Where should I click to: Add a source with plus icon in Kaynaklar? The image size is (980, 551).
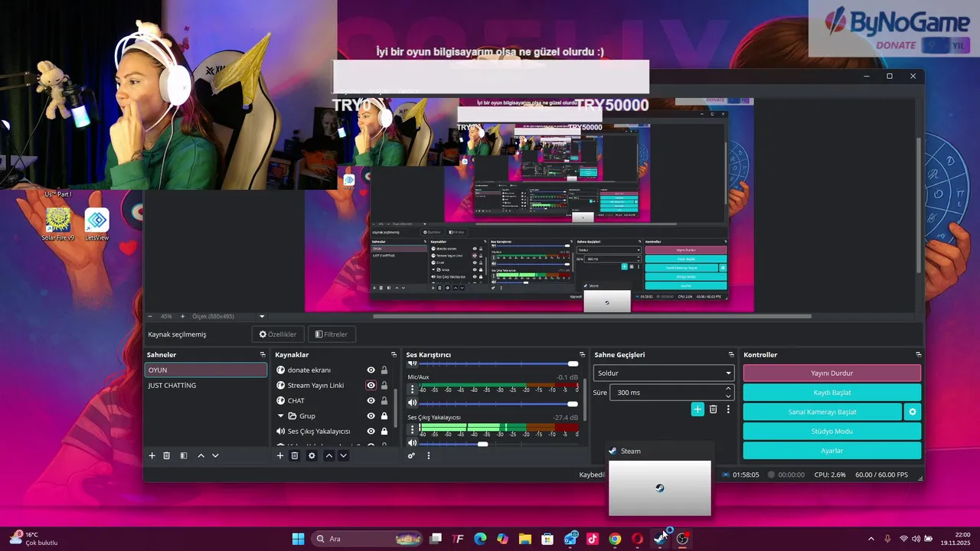tap(280, 455)
